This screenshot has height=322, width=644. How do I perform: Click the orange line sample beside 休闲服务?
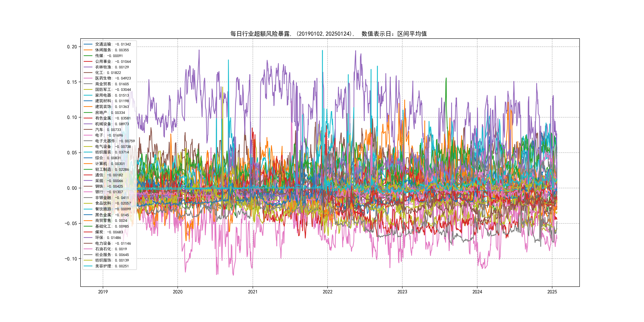pyautogui.click(x=88, y=50)
